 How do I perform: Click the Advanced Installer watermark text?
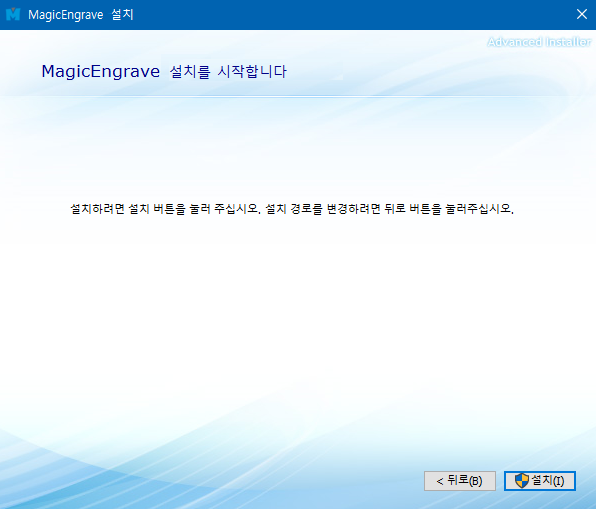pos(539,42)
